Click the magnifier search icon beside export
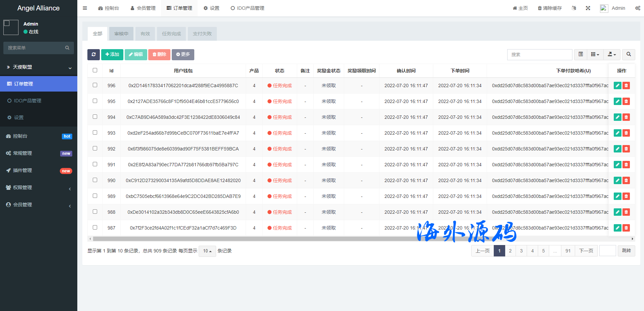The width and height of the screenshot is (644, 311). (629, 55)
